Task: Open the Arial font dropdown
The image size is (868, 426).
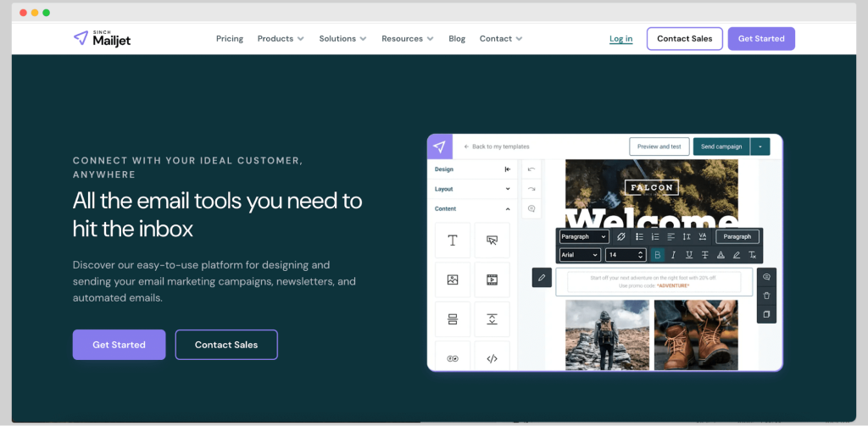Action: tap(580, 255)
